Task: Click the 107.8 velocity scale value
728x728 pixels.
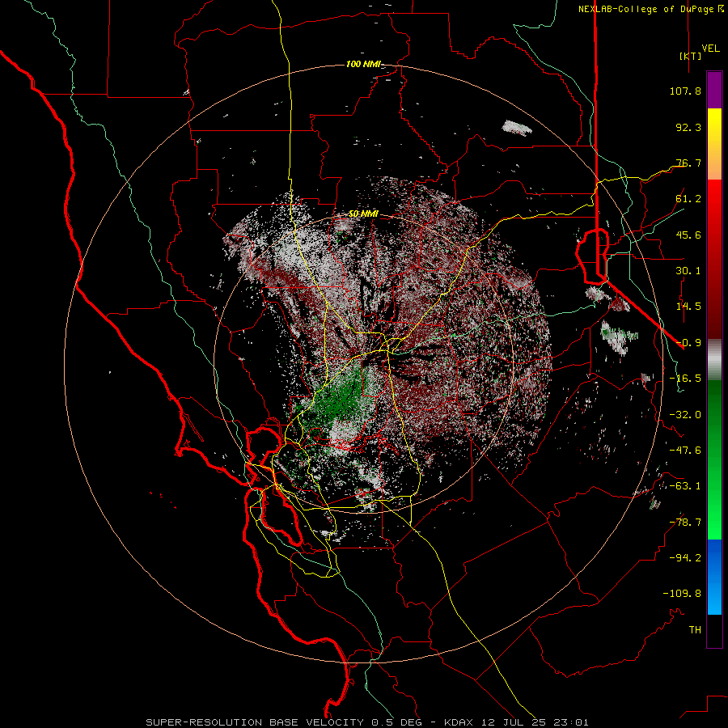Action: tap(685, 91)
